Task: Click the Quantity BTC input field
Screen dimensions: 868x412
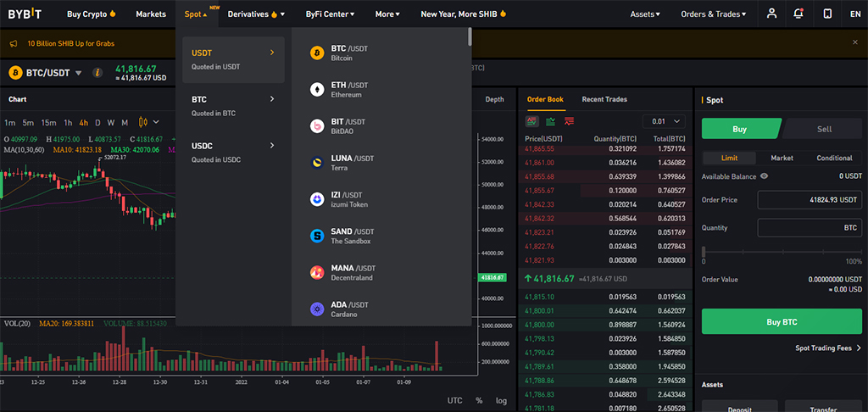Action: (810, 227)
